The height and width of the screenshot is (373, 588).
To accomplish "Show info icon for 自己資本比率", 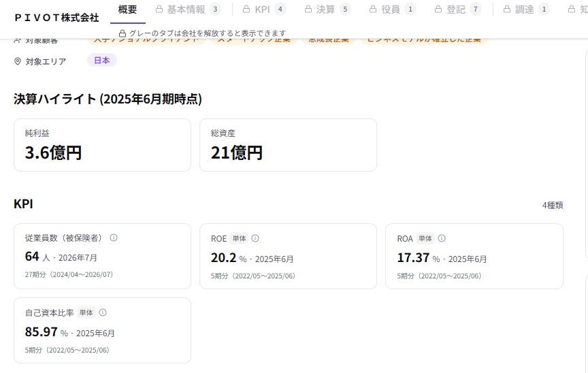I will pos(103,312).
